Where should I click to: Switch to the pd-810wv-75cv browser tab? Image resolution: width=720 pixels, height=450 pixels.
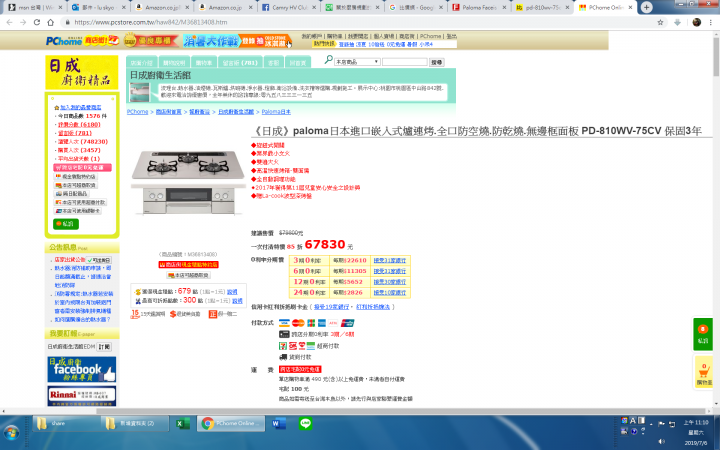(x=542, y=7)
